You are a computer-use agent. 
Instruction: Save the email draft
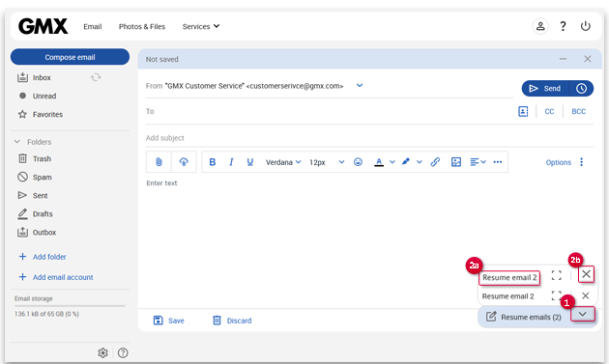point(168,321)
